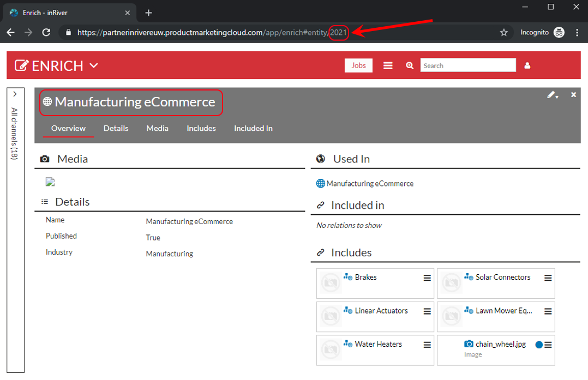Click the camera icon in Media heading

tap(45, 159)
